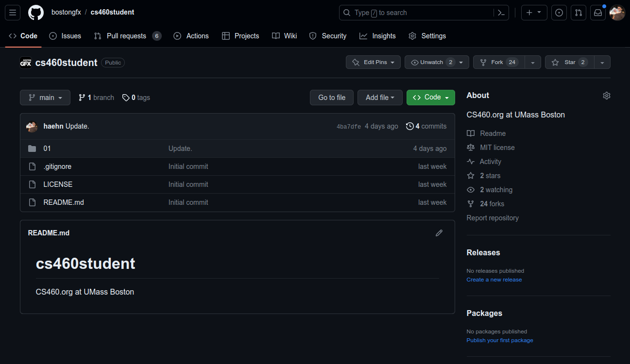This screenshot has width=630, height=364.
Task: Open the Edit Pins dropdown
Action: click(373, 62)
